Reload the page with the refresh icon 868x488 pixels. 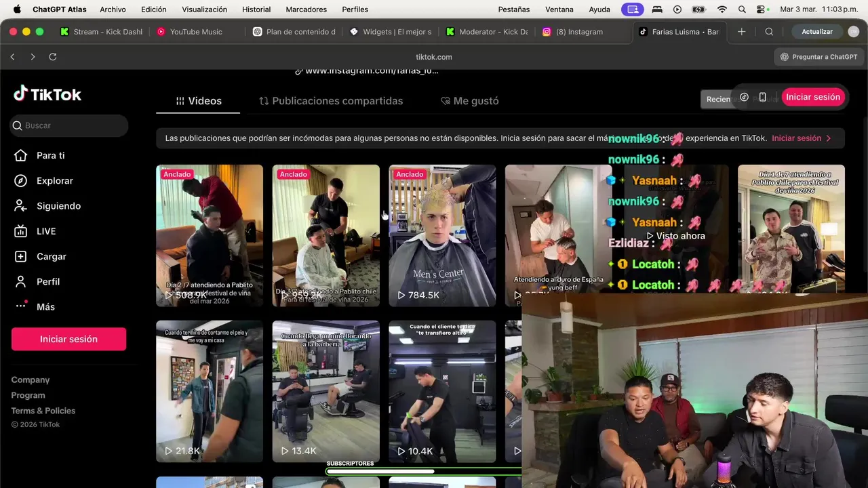click(x=52, y=57)
